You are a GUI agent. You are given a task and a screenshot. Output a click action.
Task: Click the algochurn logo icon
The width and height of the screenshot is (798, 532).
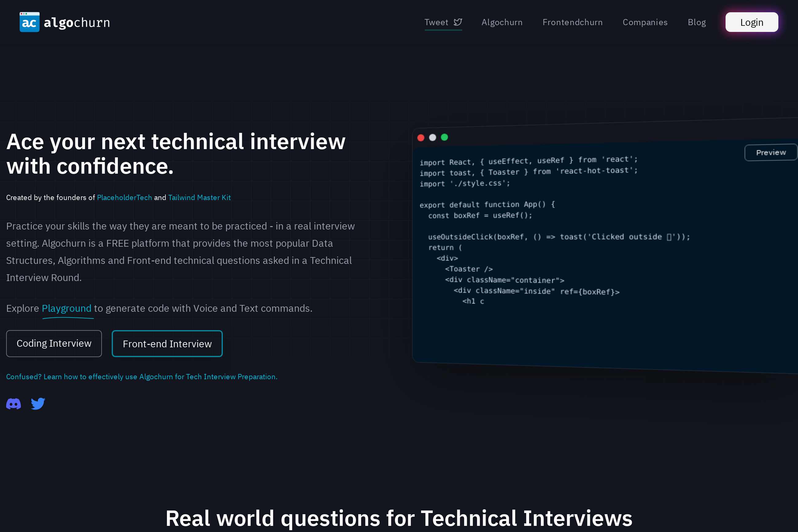point(29,22)
